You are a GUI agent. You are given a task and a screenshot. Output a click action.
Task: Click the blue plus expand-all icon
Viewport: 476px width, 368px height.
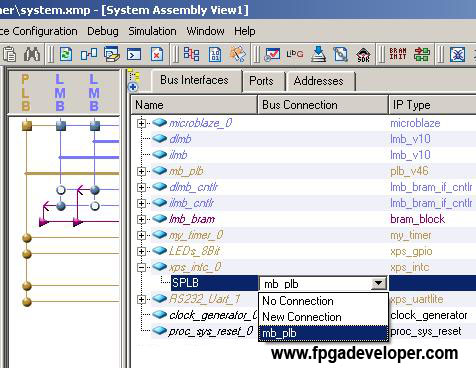pos(133,87)
